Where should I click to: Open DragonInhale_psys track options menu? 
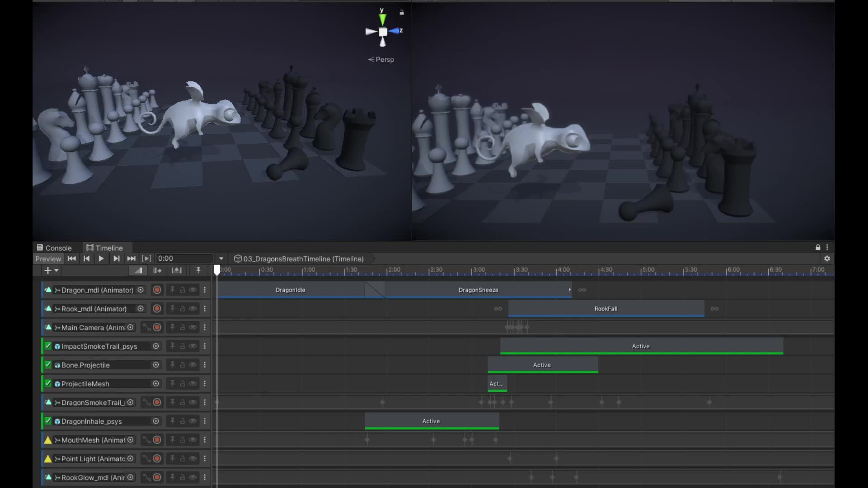click(x=205, y=421)
